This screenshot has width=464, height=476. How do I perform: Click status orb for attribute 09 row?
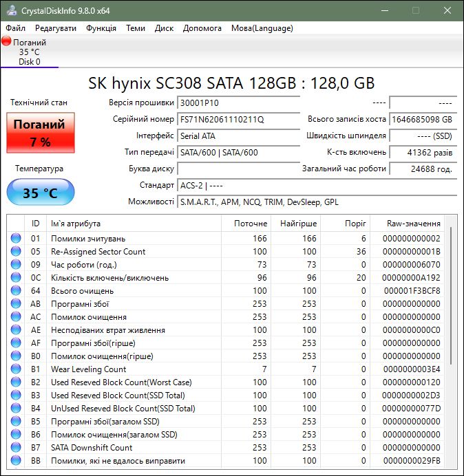coord(16,264)
